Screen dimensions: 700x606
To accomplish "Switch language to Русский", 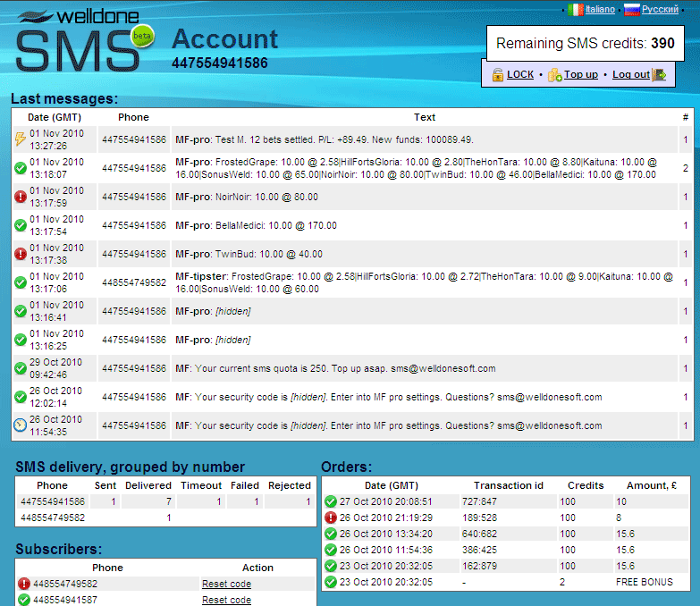I will (661, 9).
